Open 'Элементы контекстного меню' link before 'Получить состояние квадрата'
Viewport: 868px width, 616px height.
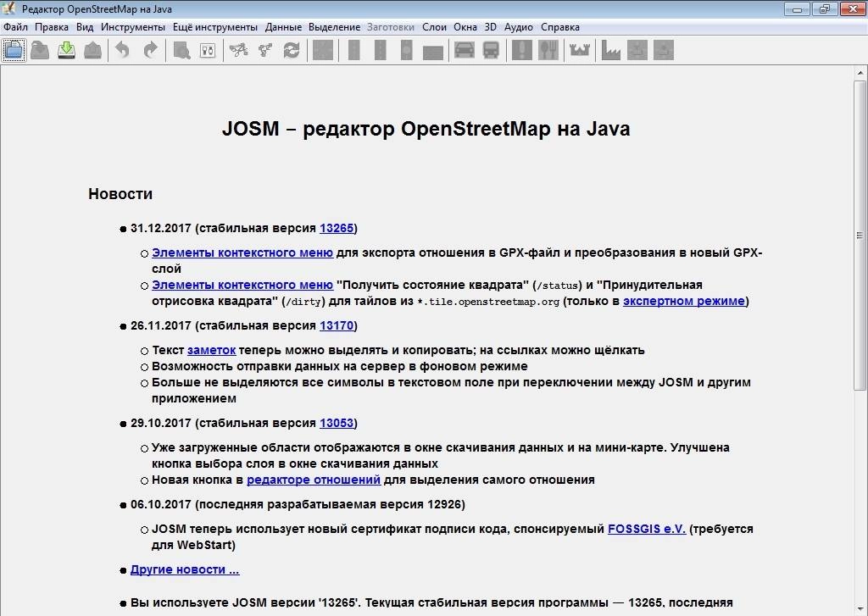point(242,285)
